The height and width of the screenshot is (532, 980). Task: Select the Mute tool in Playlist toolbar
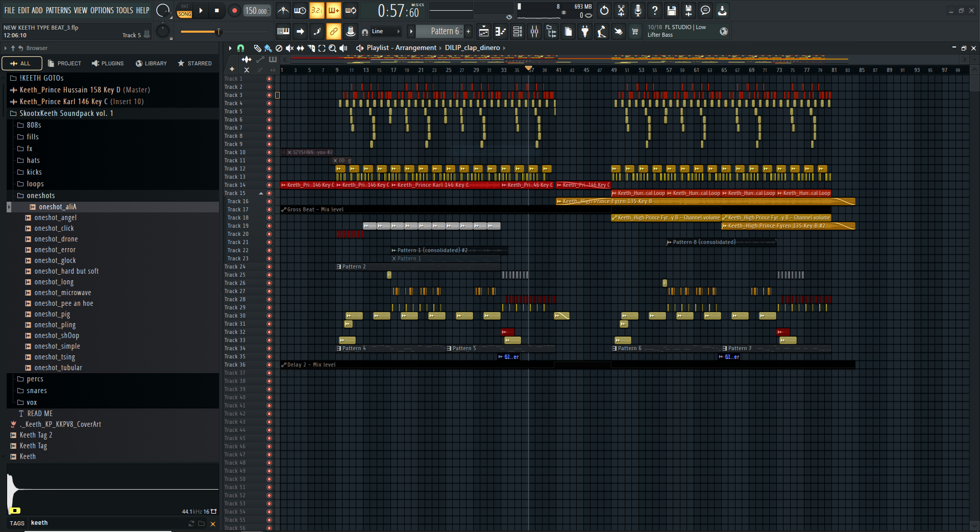pyautogui.click(x=289, y=48)
